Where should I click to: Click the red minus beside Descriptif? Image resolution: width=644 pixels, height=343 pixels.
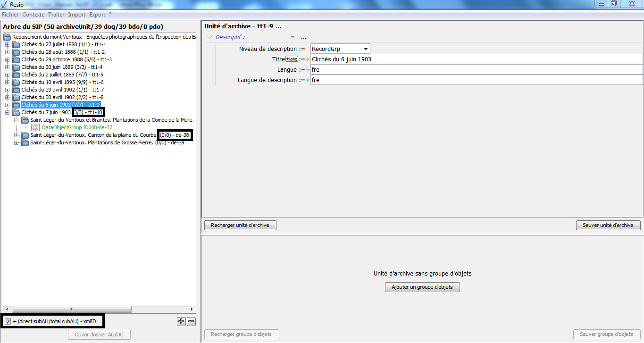tap(293, 37)
